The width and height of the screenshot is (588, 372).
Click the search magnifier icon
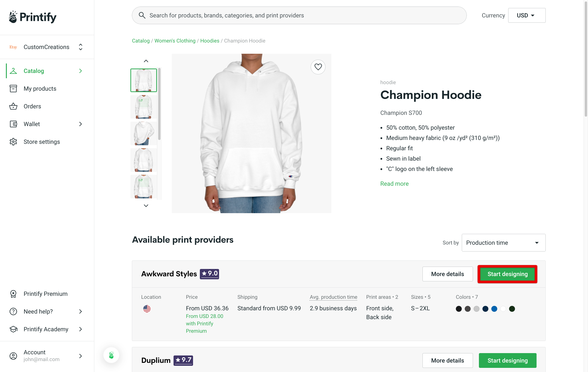pyautogui.click(x=142, y=15)
